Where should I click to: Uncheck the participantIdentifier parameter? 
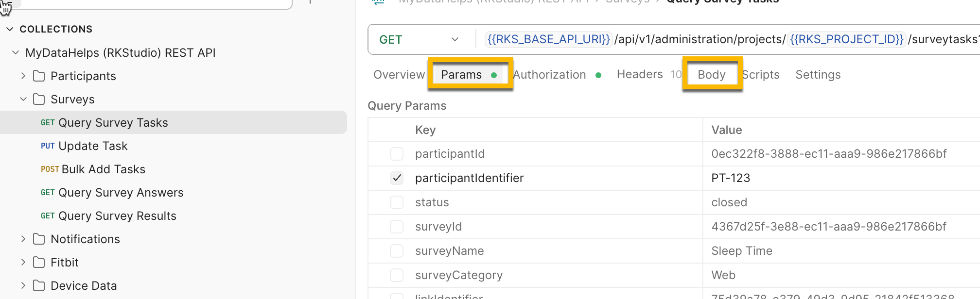[397, 178]
